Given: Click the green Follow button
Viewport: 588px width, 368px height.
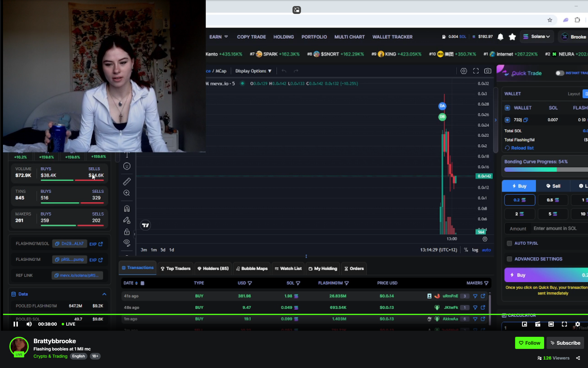Looking at the screenshot, I should point(529,343).
